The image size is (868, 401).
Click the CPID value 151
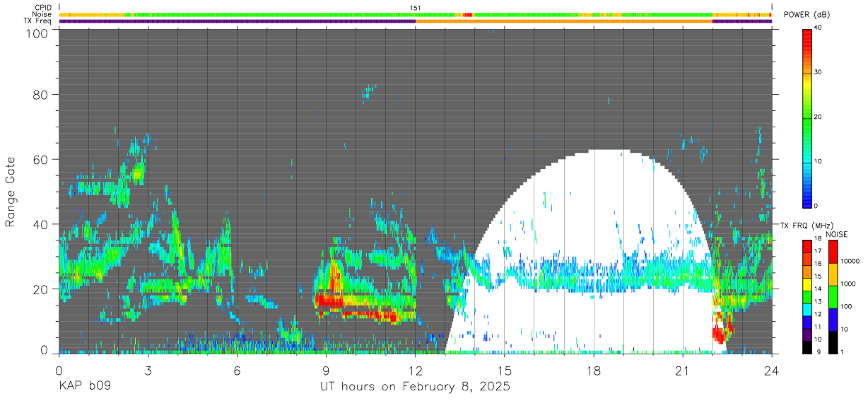click(x=416, y=8)
